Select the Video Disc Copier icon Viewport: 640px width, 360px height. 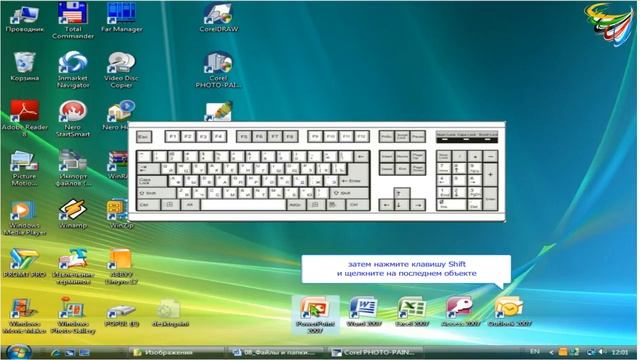[121, 69]
